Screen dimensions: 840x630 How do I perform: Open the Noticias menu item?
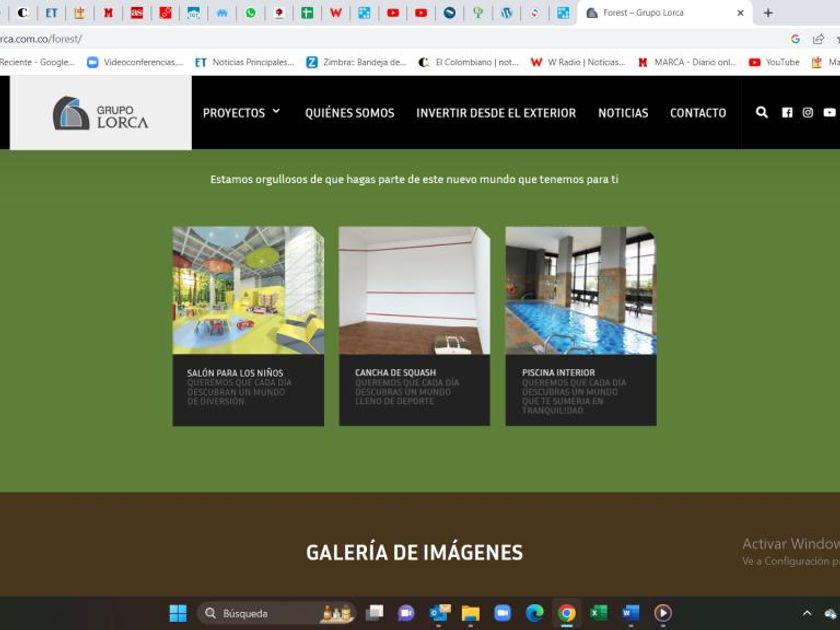tap(623, 113)
